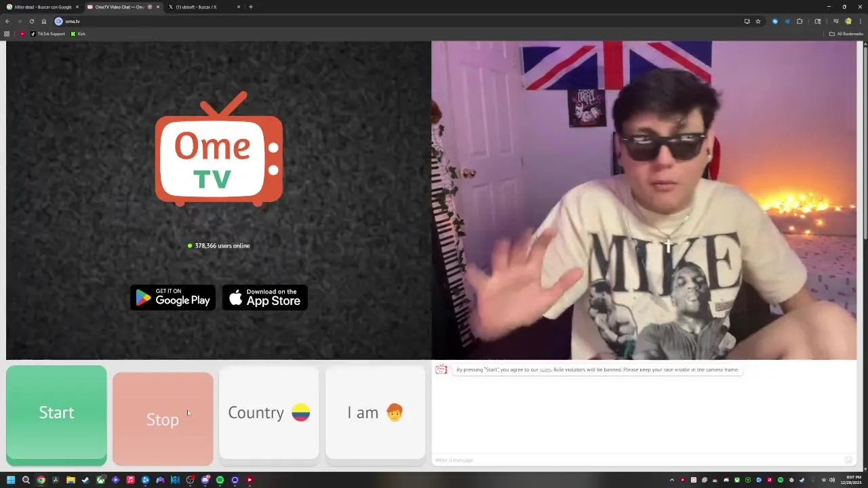Open the Windows Start menu

click(11, 480)
